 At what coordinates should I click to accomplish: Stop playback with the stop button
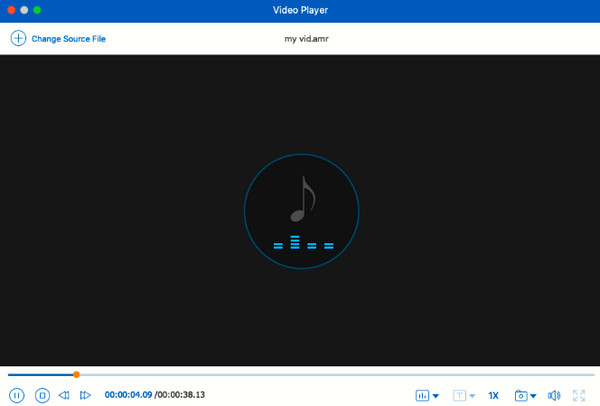point(42,395)
